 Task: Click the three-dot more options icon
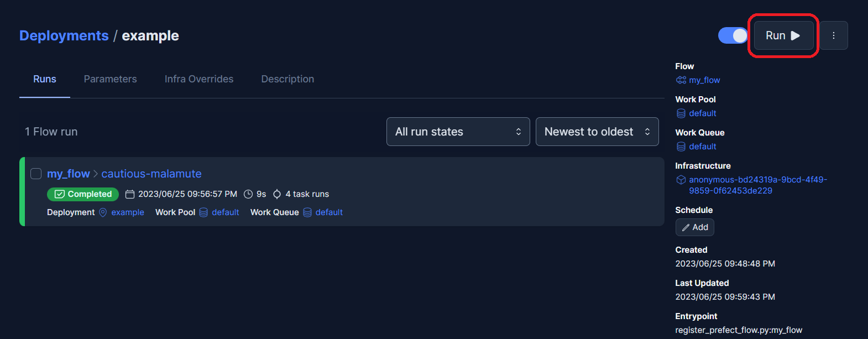click(833, 35)
